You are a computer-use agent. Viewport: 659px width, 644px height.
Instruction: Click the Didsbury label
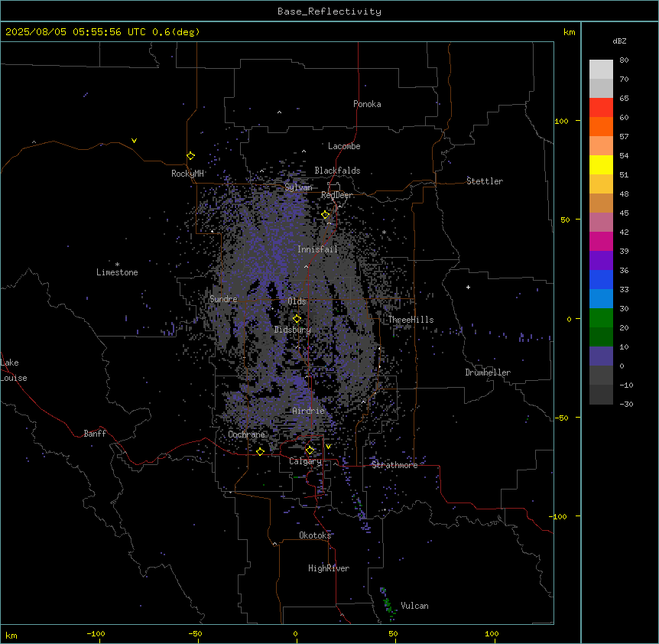tap(293, 330)
